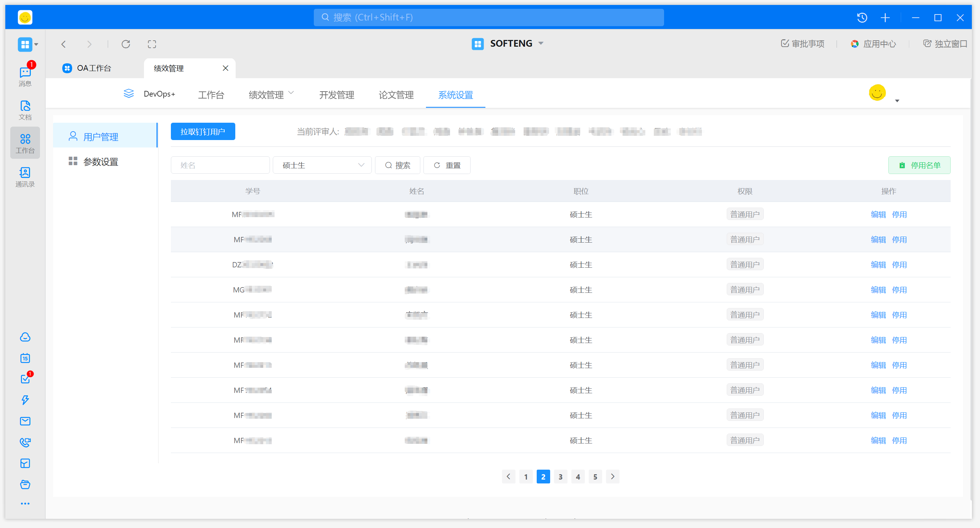Click the more options ellipsis in sidebar
Screen dimensions: 980x528
[25, 504]
